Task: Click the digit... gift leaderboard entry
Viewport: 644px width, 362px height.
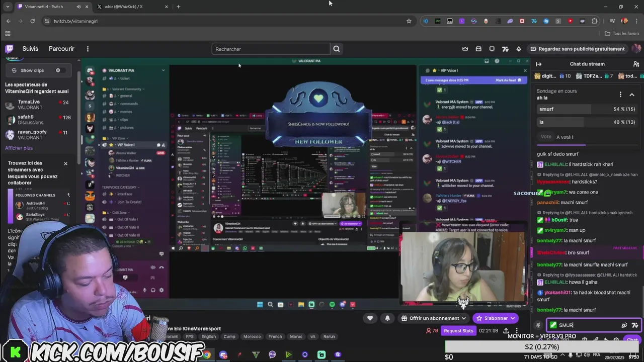Action: point(552,76)
